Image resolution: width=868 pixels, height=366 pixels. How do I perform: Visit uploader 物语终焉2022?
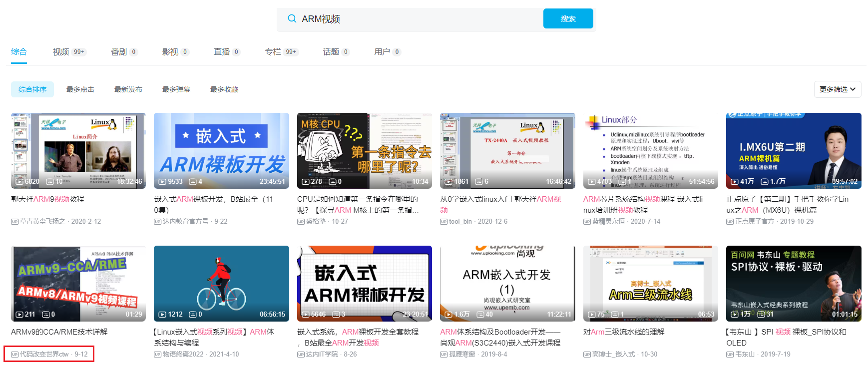point(183,354)
